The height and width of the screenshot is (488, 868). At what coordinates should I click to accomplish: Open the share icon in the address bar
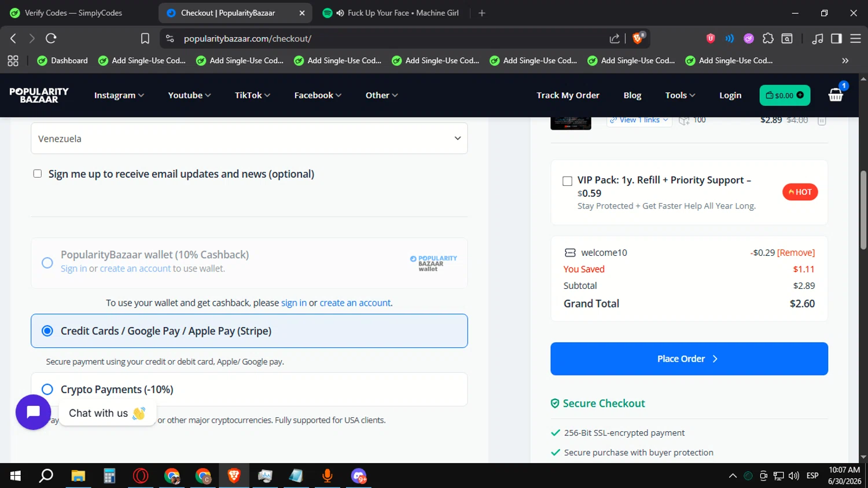[615, 39]
